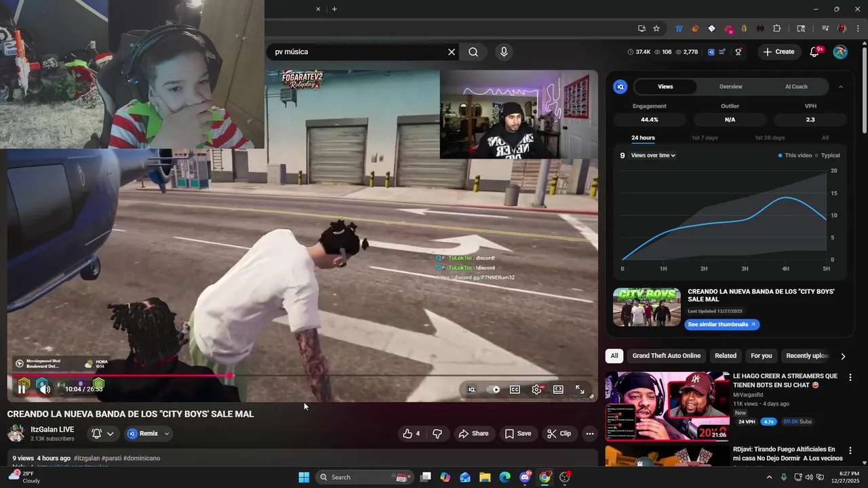Save the video to playlist

pyautogui.click(x=518, y=434)
